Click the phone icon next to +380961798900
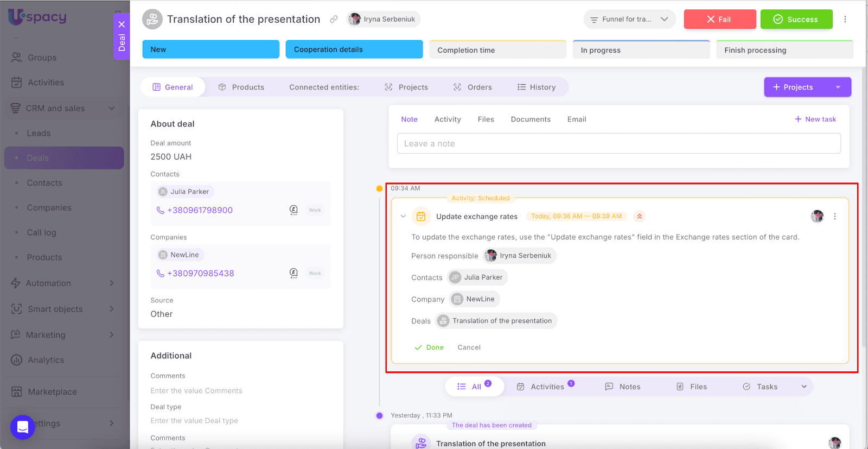868x449 pixels. point(161,210)
